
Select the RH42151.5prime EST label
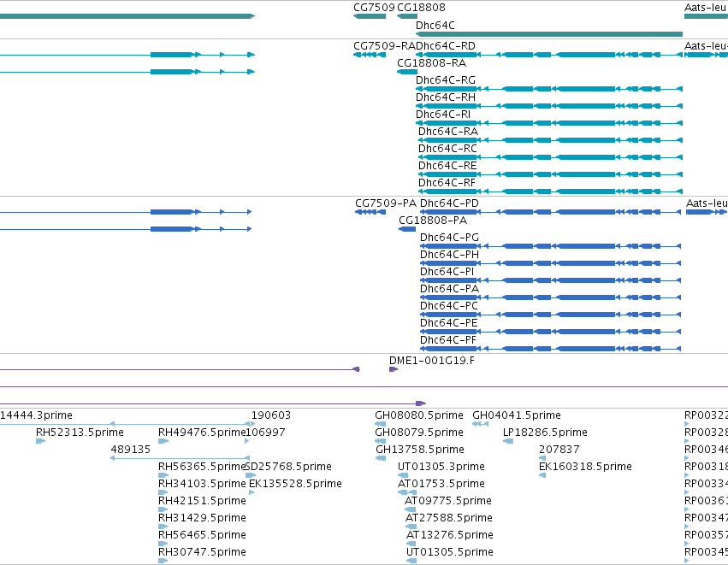click(202, 501)
